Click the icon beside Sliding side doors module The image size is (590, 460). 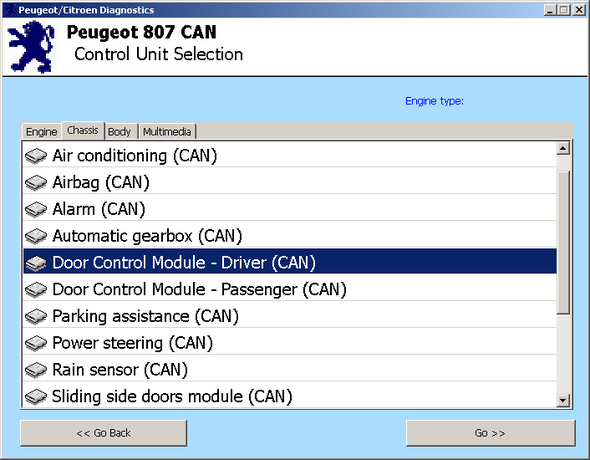pos(36,396)
